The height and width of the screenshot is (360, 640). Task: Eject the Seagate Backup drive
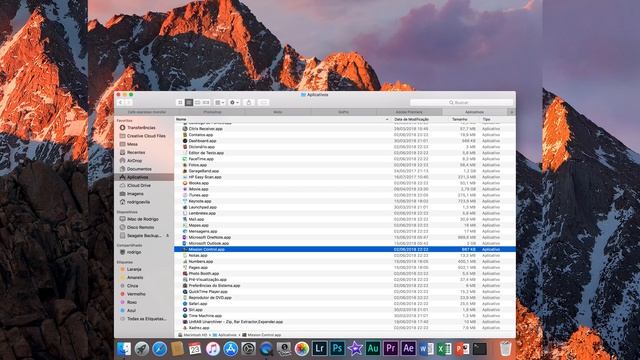167,236
